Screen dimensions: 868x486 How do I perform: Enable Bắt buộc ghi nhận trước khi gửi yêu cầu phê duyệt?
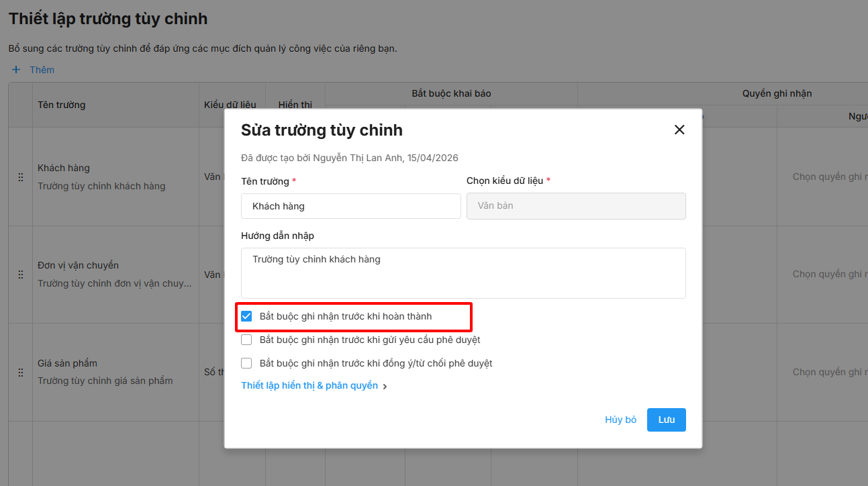click(247, 340)
